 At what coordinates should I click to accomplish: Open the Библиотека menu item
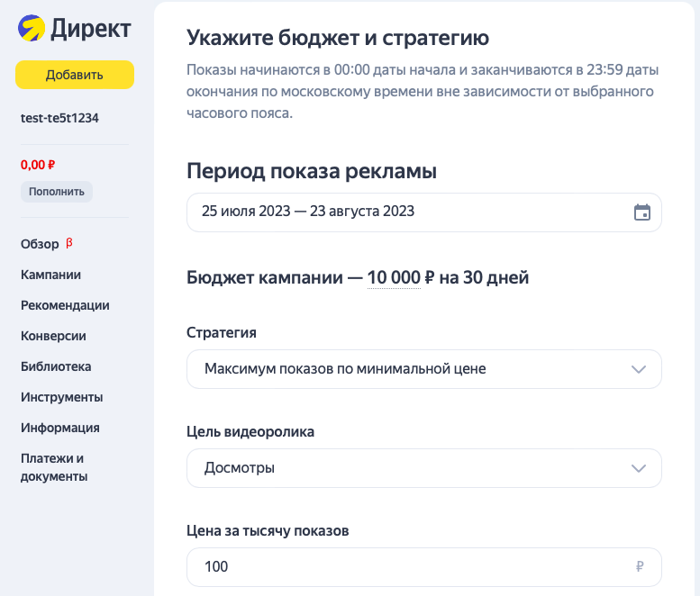tap(56, 366)
